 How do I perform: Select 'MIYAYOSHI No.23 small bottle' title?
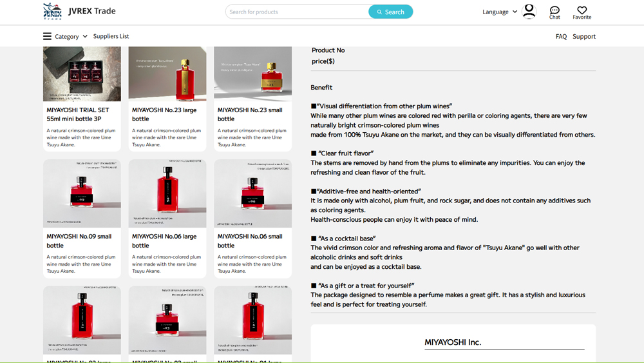pyautogui.click(x=250, y=114)
